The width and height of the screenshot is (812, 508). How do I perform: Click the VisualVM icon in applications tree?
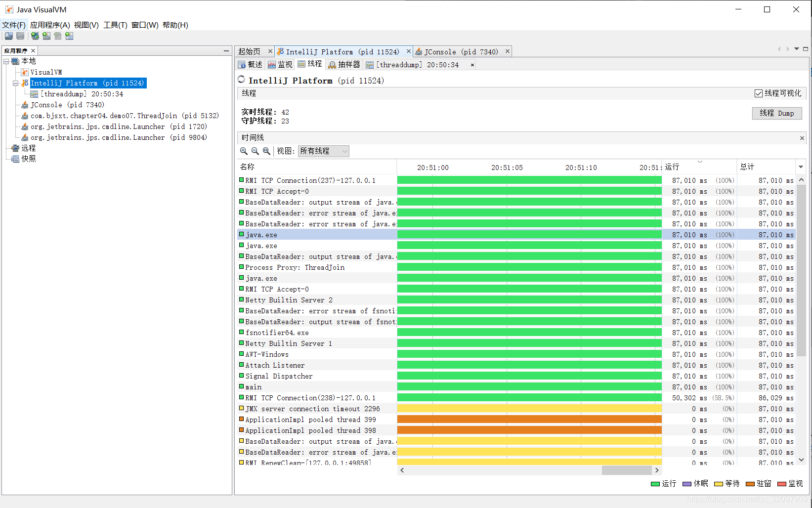click(25, 72)
